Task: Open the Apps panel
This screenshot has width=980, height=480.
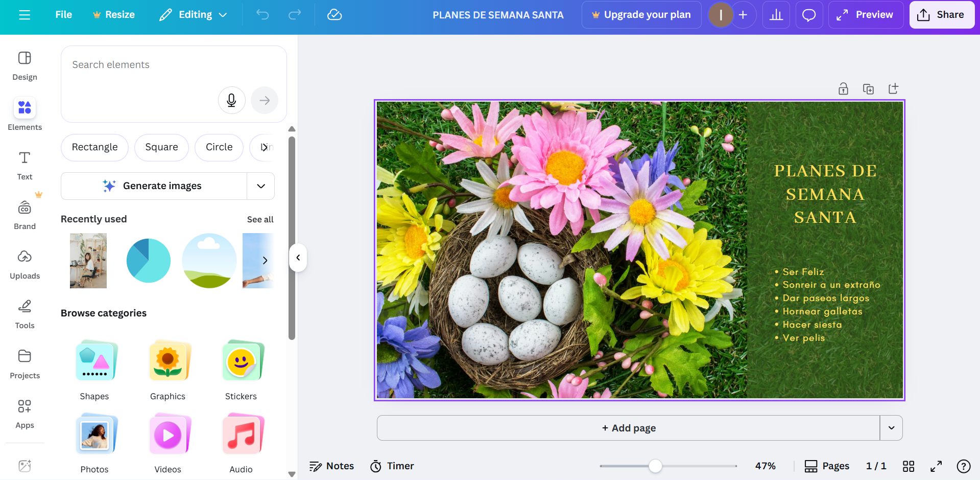Action: [x=24, y=412]
